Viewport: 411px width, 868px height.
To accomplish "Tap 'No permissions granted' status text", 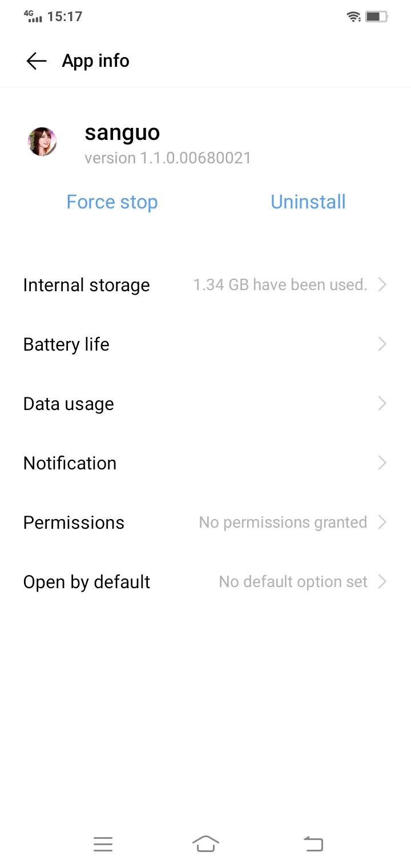I will pyautogui.click(x=283, y=523).
